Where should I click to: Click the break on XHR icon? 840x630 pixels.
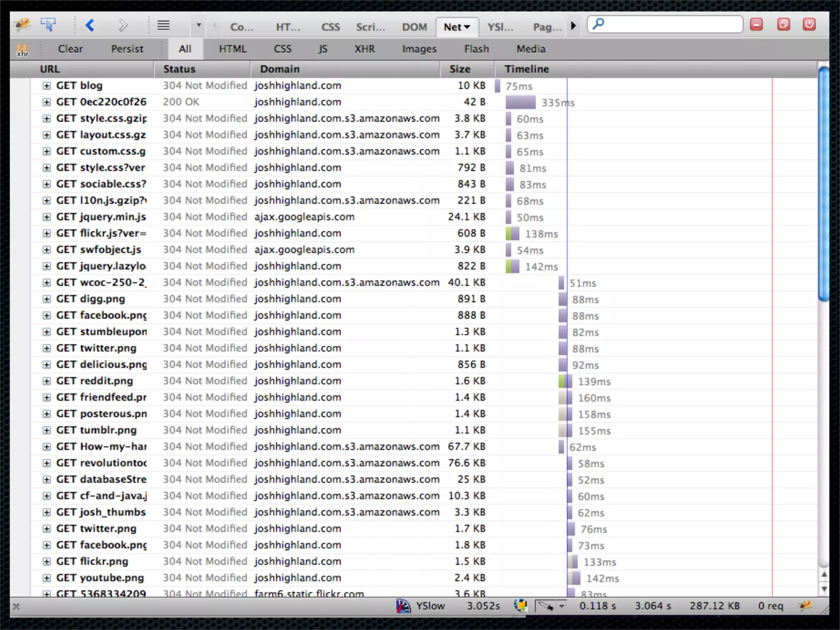[x=23, y=50]
